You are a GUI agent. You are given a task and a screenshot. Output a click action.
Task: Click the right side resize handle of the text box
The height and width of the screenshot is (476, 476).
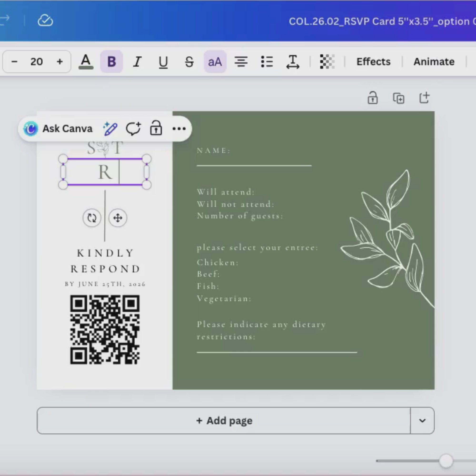[x=147, y=172]
